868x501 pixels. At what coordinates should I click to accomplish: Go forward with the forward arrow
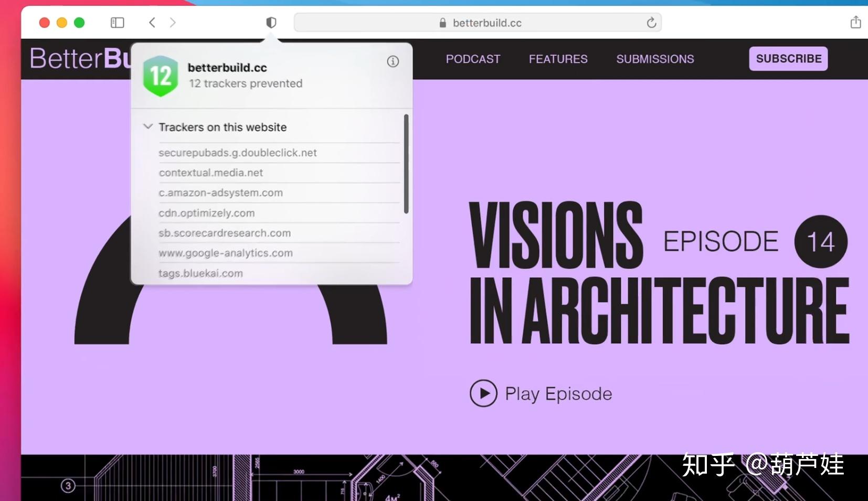click(x=172, y=23)
